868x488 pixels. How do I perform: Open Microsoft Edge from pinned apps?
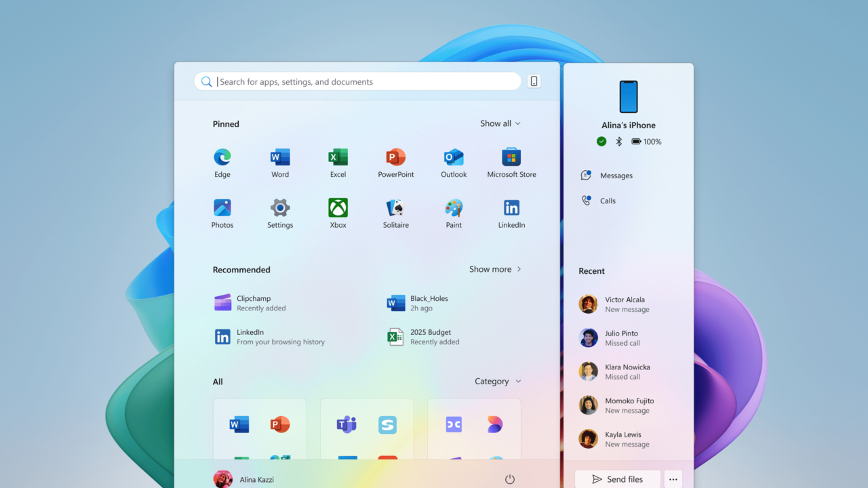222,161
